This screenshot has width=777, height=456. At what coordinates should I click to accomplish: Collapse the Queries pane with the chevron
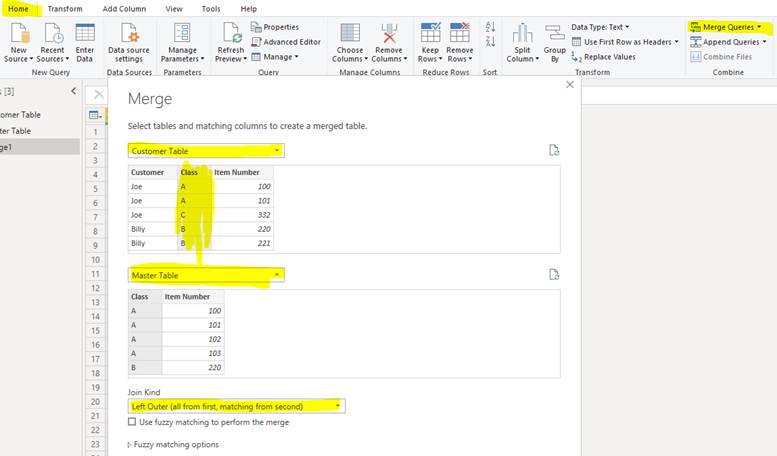tap(74, 91)
